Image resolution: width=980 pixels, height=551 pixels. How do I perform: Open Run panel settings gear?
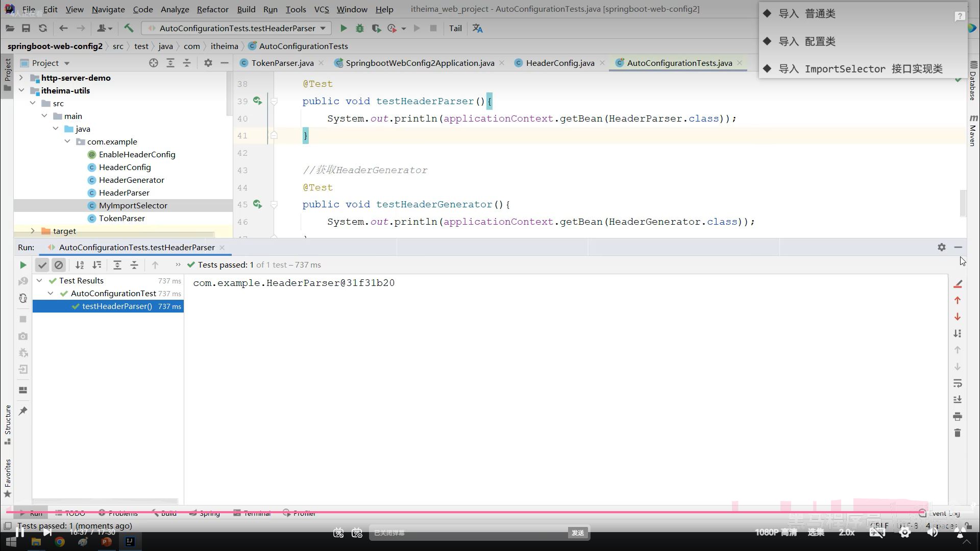[942, 247]
